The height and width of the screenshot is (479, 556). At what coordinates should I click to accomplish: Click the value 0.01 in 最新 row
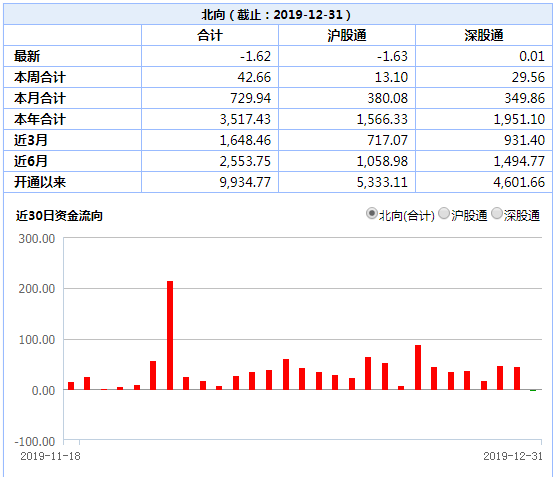coord(532,56)
